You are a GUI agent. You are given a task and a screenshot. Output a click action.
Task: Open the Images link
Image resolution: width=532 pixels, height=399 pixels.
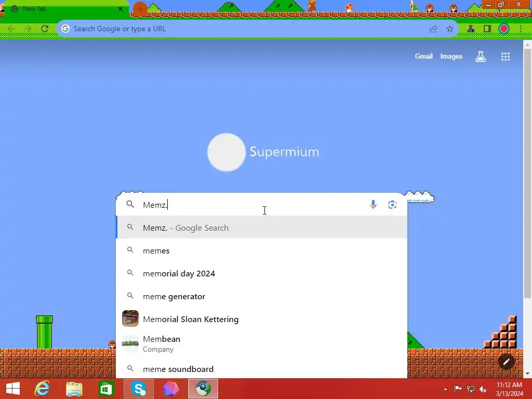pyautogui.click(x=451, y=56)
